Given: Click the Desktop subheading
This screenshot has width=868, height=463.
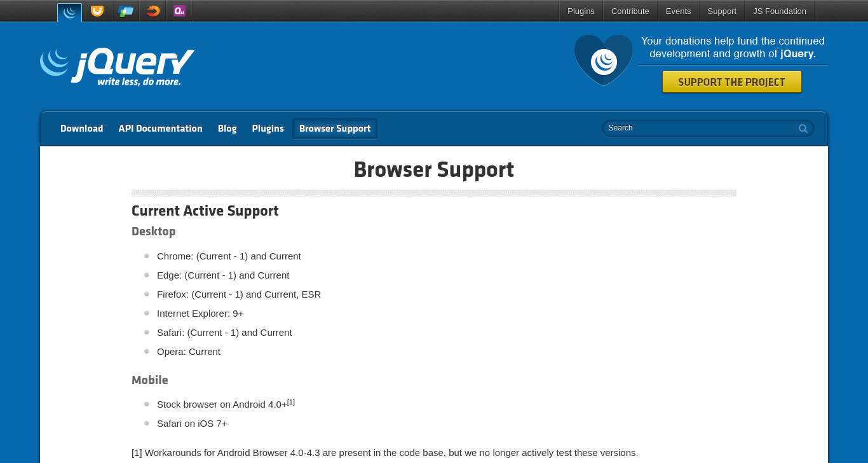Looking at the screenshot, I should pos(154,231).
